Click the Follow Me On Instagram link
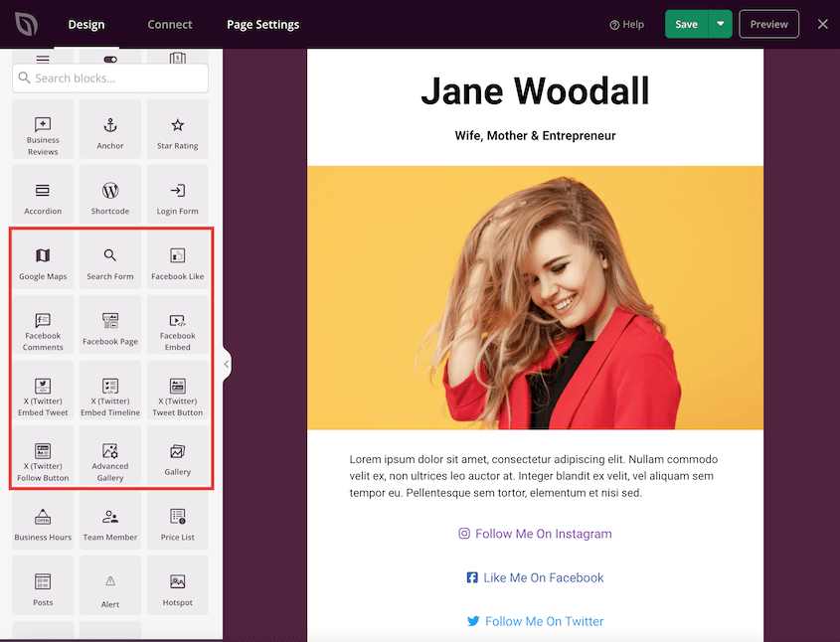840x642 pixels. (x=535, y=533)
